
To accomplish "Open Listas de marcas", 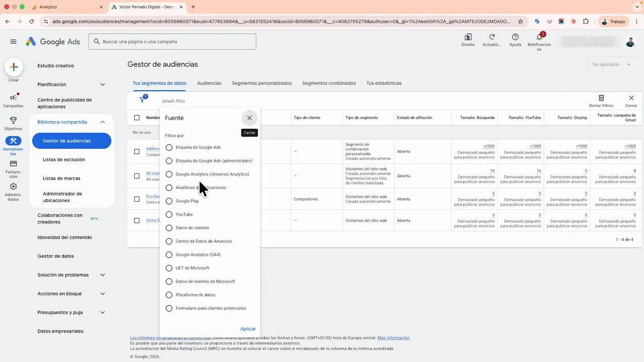I will (61, 178).
